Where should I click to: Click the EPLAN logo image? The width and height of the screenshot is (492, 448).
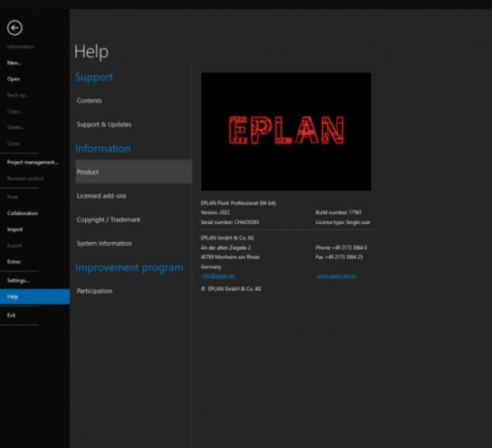[286, 132]
